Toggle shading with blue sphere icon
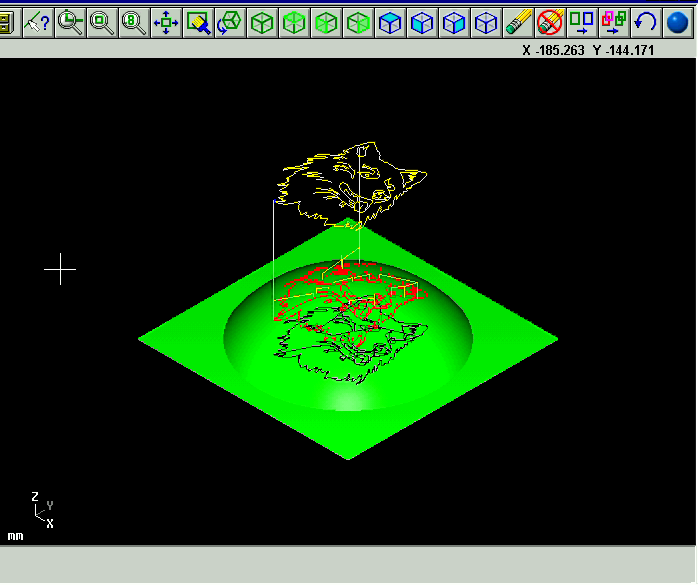This screenshot has width=698, height=585. pos(678,22)
